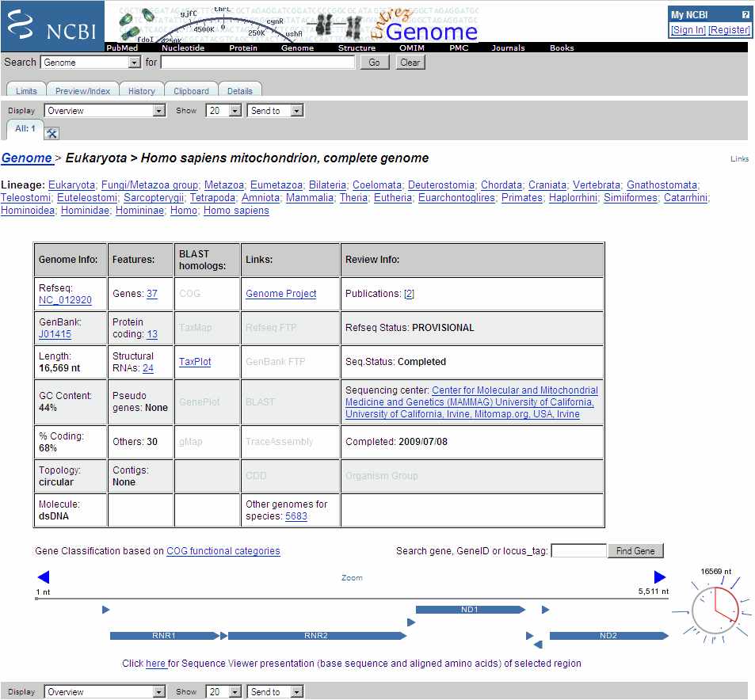Open the Mammalia lineage link
This screenshot has width=755, height=700.
pos(310,198)
